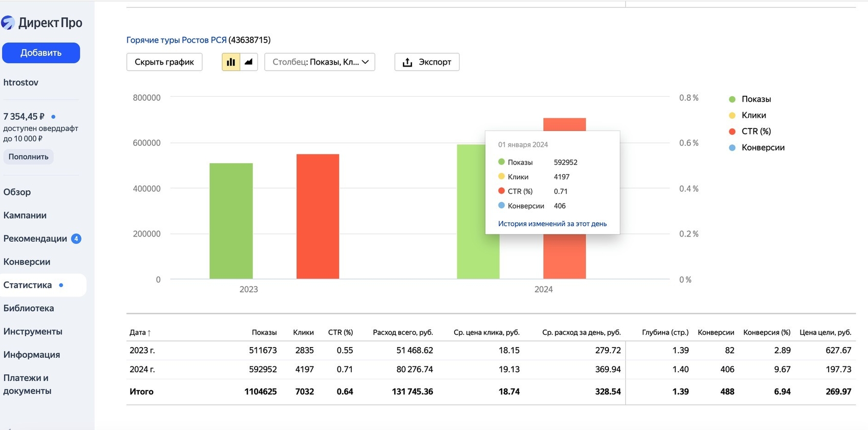Image resolution: width=868 pixels, height=430 pixels.
Task: Toggle Показы series in chart legend
Action: [755, 99]
